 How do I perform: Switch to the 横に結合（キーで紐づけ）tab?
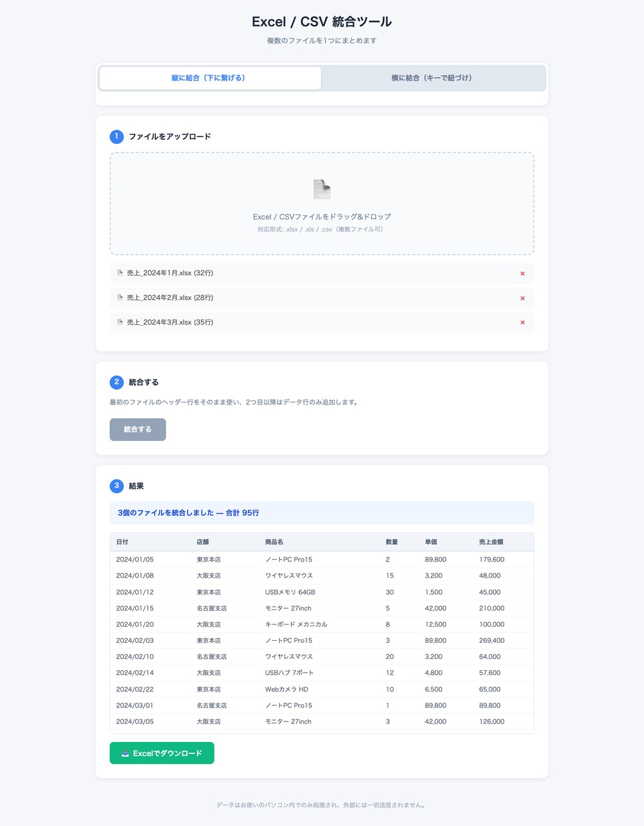pyautogui.click(x=433, y=78)
